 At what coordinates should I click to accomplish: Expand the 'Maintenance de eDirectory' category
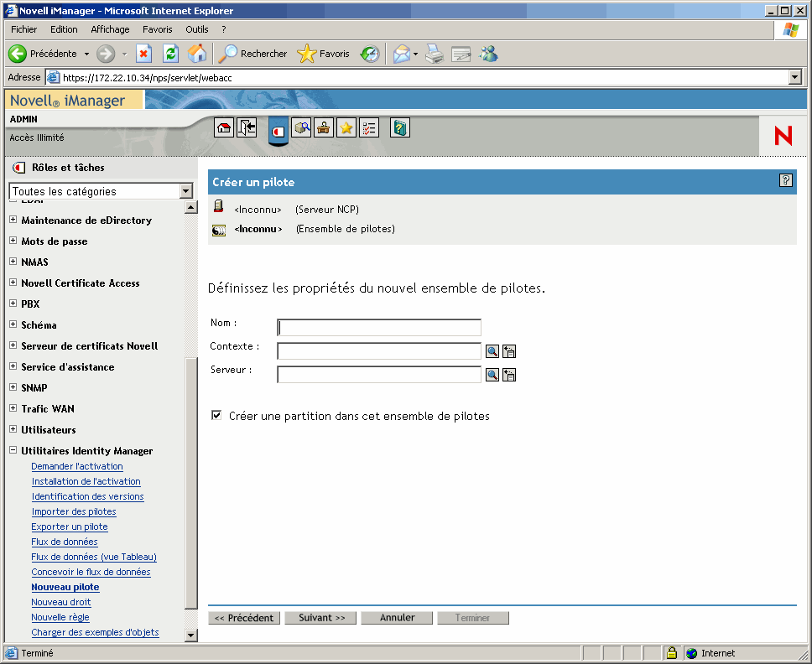pos(13,220)
